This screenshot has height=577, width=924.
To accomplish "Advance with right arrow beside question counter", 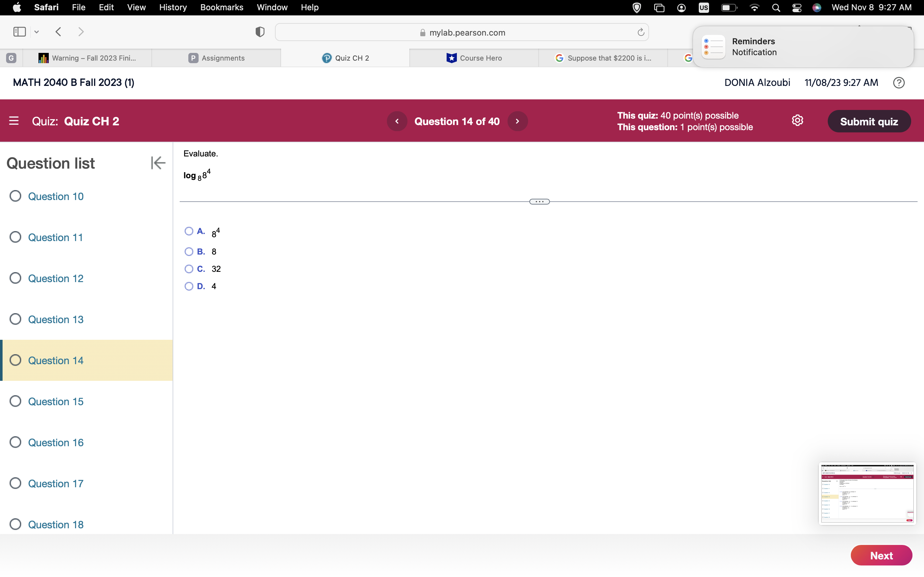I will [x=518, y=121].
